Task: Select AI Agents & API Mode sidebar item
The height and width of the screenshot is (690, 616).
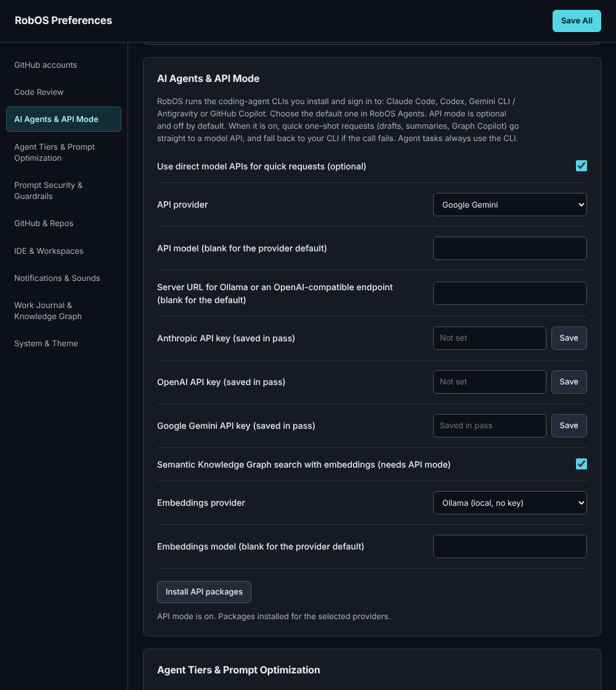Action: click(63, 120)
